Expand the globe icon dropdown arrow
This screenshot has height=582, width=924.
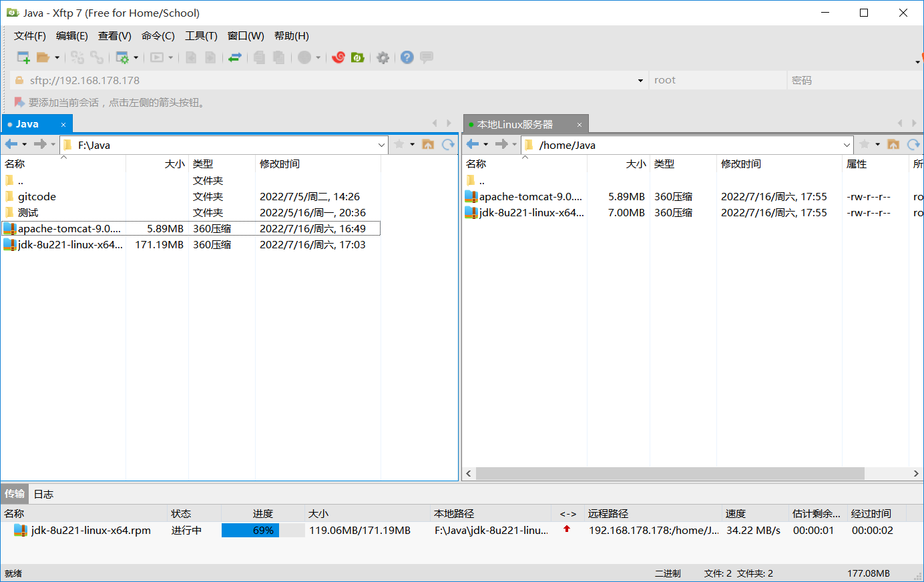318,57
